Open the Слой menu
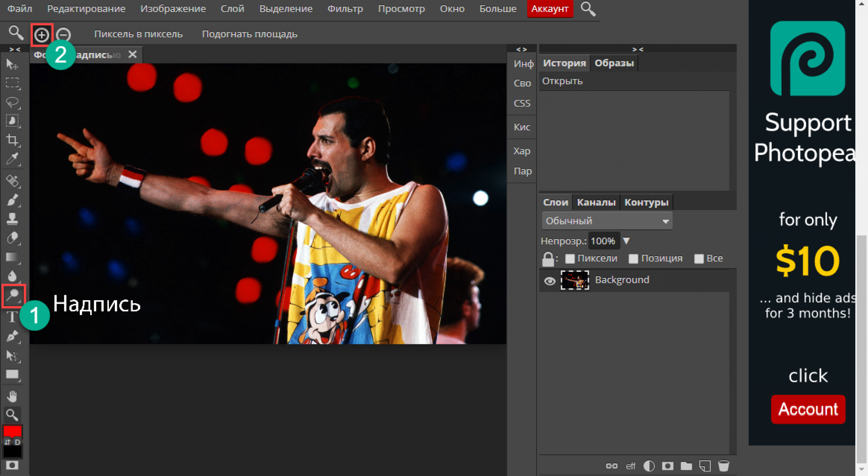 (x=232, y=8)
